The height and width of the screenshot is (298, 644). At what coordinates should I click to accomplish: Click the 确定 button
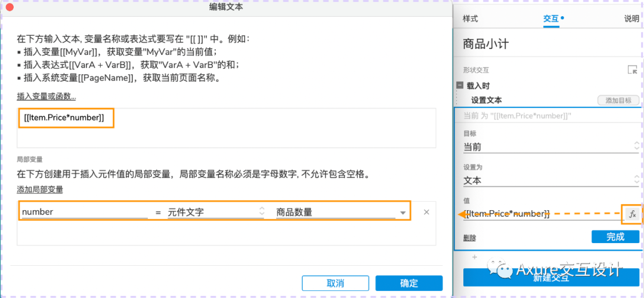point(408,283)
